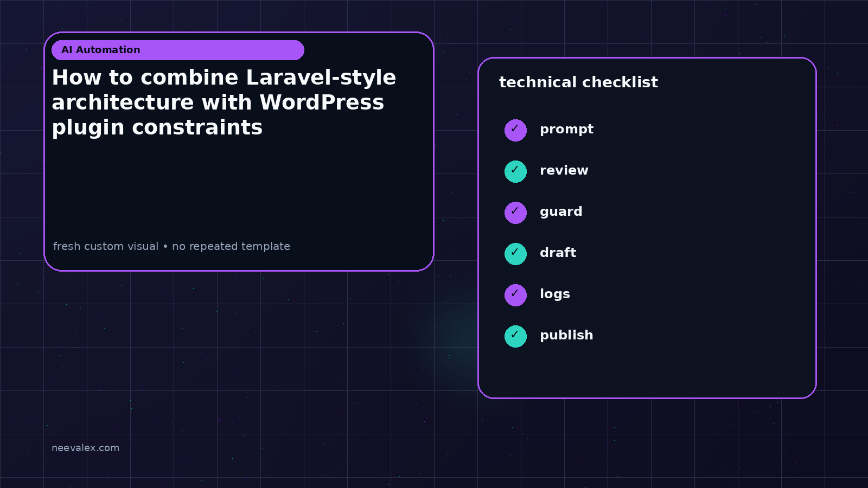Click the purple checkmark next to guard

[515, 213]
